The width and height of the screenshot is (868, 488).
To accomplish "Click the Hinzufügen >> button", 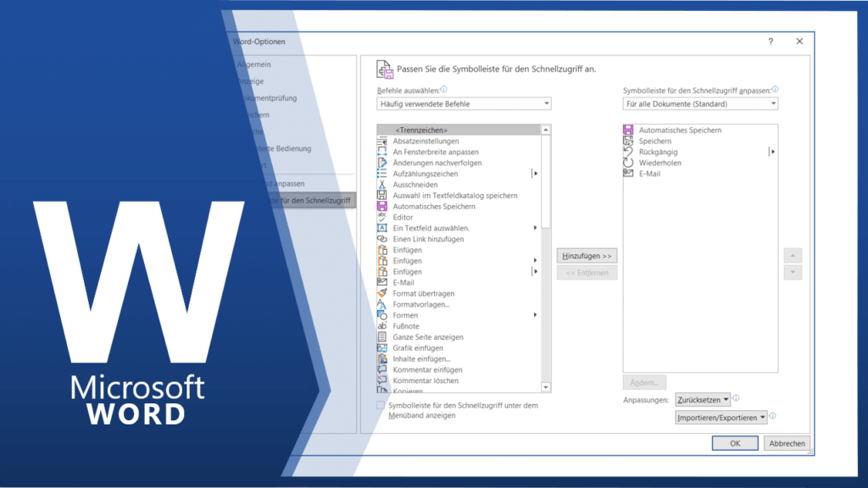I will [587, 256].
